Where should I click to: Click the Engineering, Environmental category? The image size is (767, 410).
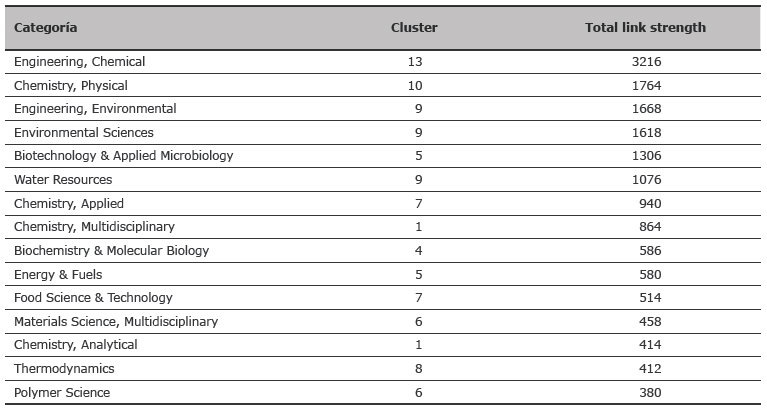(x=95, y=109)
